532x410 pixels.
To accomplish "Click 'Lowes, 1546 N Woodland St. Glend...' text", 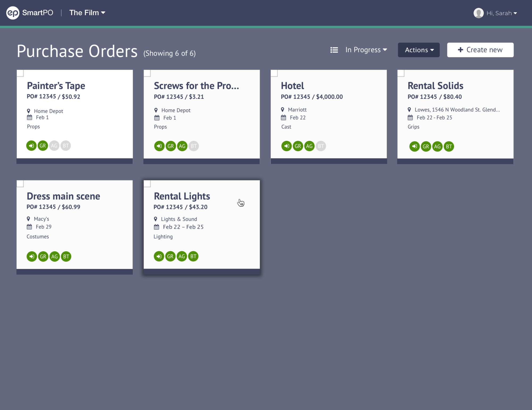I will (457, 110).
